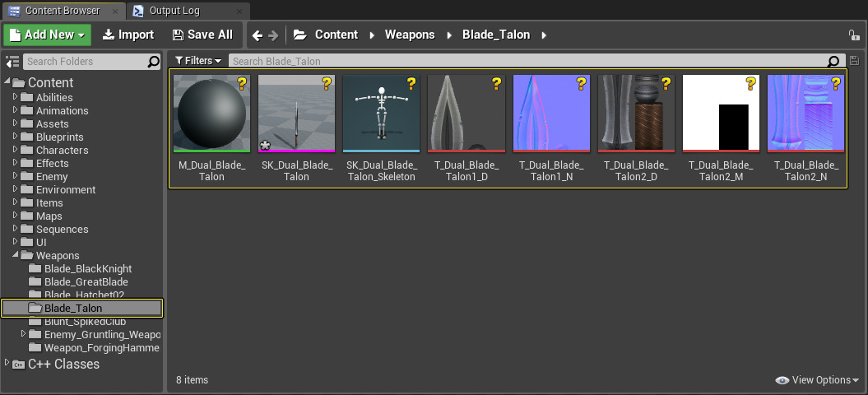This screenshot has height=395, width=868.
Task: Select the M_Dual_Blade_Talon material thumbnail
Action: click(x=211, y=114)
